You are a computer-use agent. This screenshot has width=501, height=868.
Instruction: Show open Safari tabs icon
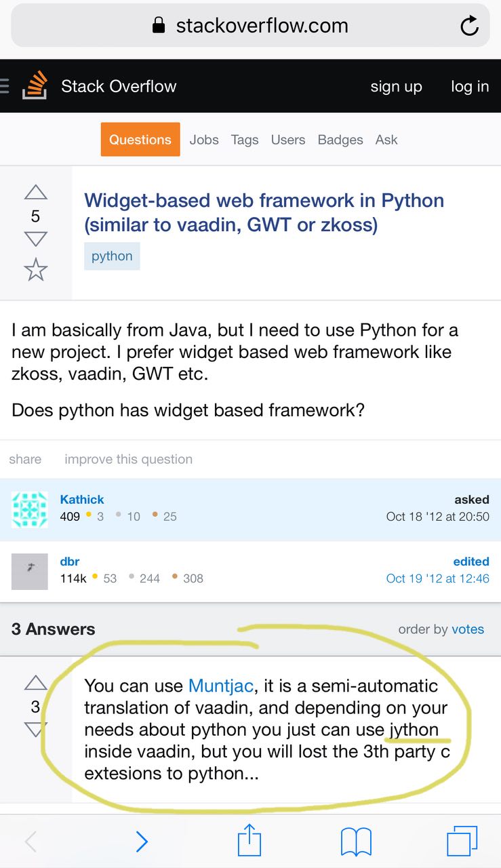(462, 842)
